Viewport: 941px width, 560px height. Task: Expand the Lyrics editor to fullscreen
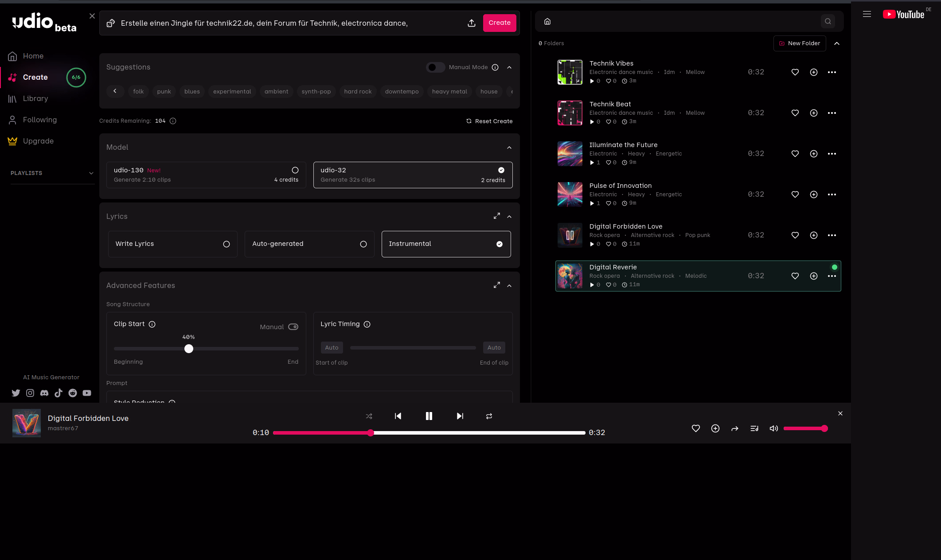click(497, 216)
